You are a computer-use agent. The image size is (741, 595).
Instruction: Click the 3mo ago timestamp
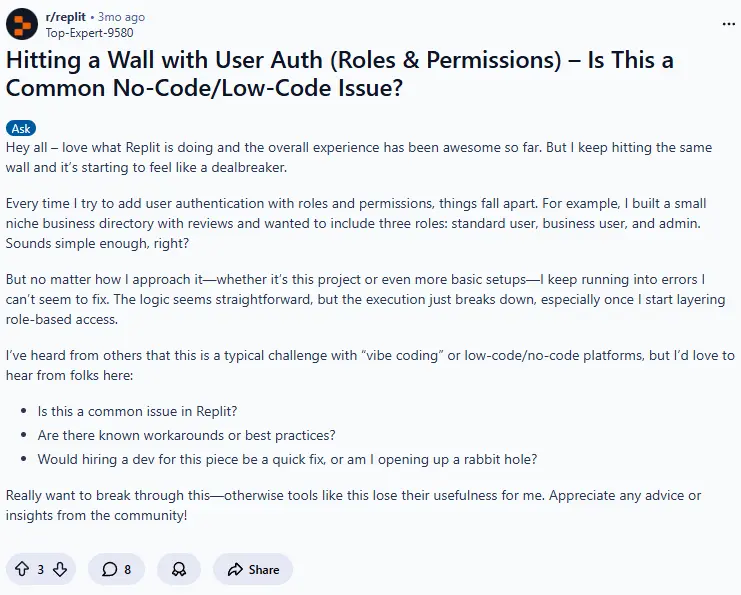point(120,17)
